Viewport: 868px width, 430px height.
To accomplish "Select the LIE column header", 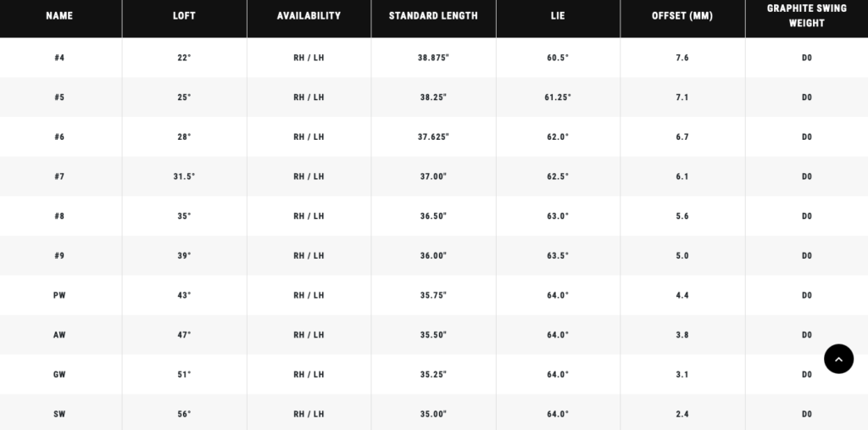I will (558, 16).
